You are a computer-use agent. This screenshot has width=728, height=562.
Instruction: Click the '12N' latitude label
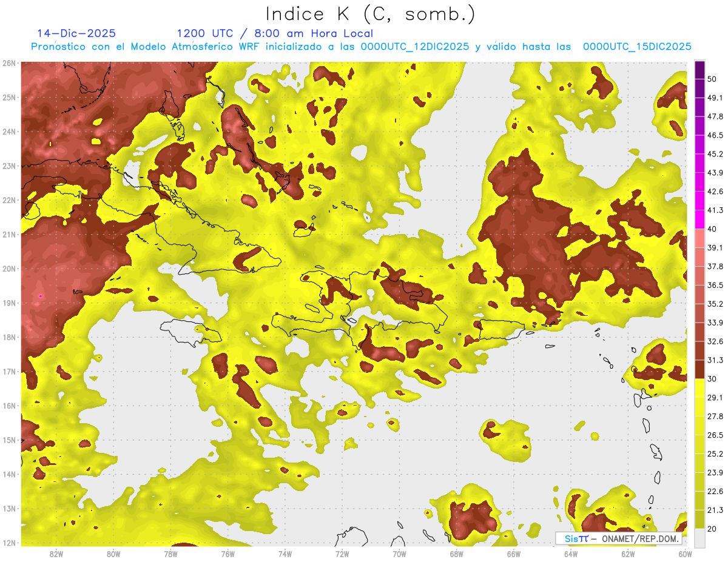click(x=9, y=543)
